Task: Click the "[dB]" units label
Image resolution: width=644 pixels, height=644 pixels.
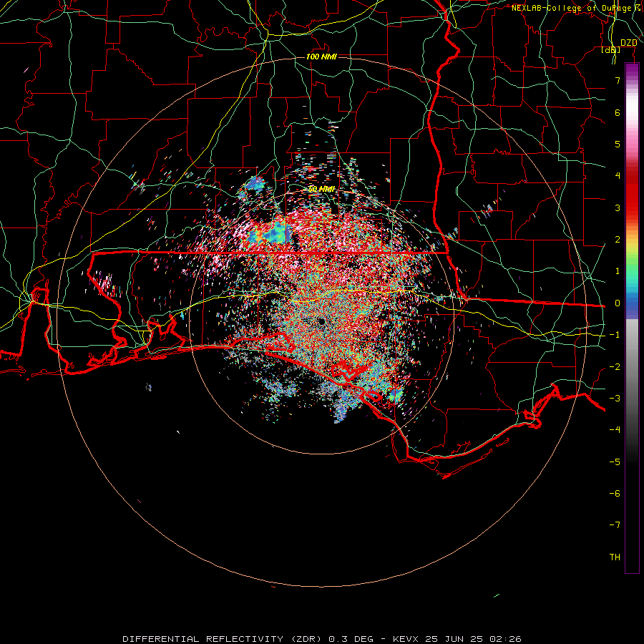Action: point(611,49)
